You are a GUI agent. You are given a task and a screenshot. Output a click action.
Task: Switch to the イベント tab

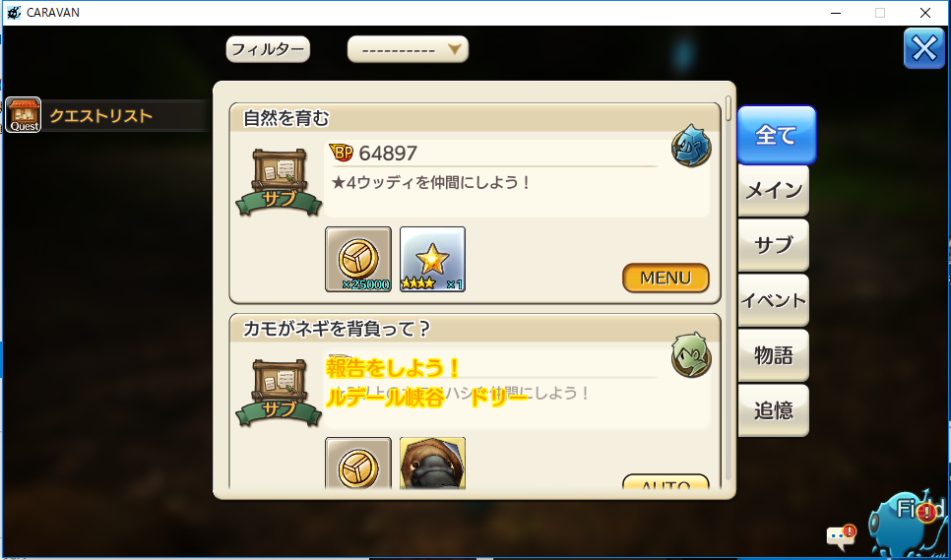click(773, 300)
